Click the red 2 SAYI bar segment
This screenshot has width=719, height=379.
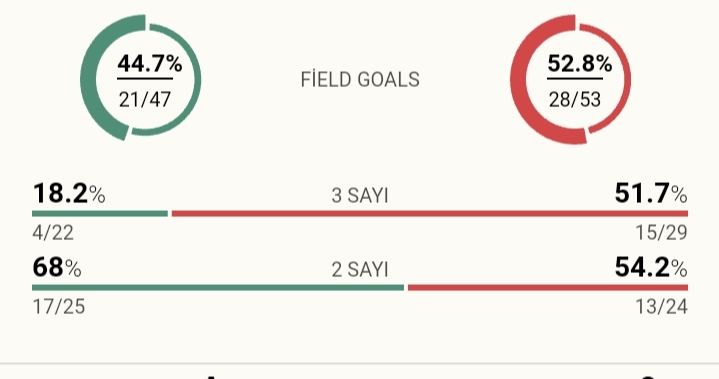[548, 288]
